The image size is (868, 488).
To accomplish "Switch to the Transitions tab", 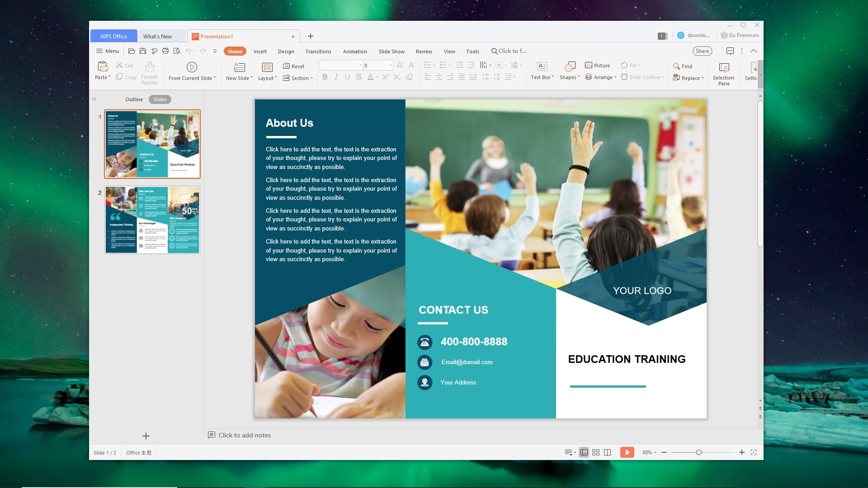I will pos(318,51).
